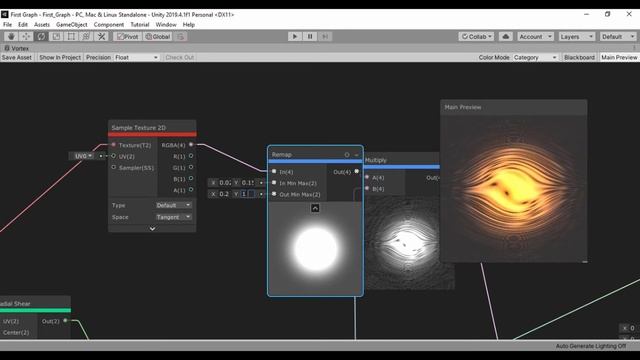Collapse the Remap node preview

pyautogui.click(x=315, y=208)
